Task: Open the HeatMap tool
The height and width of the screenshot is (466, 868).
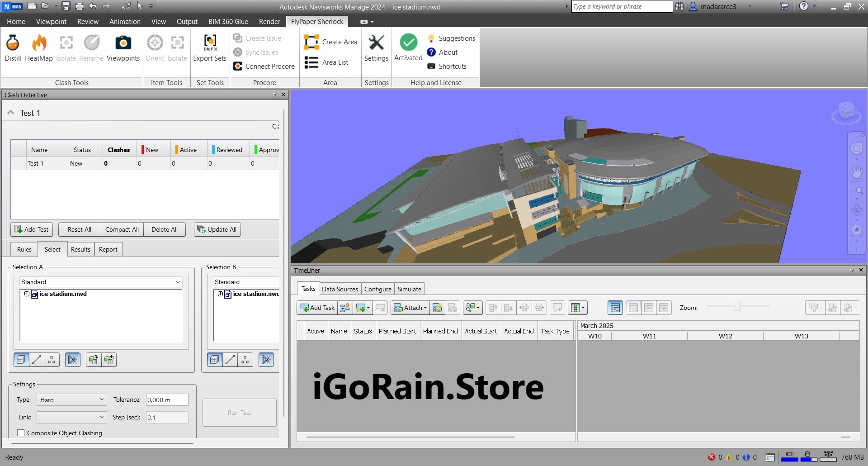Action: (39, 43)
